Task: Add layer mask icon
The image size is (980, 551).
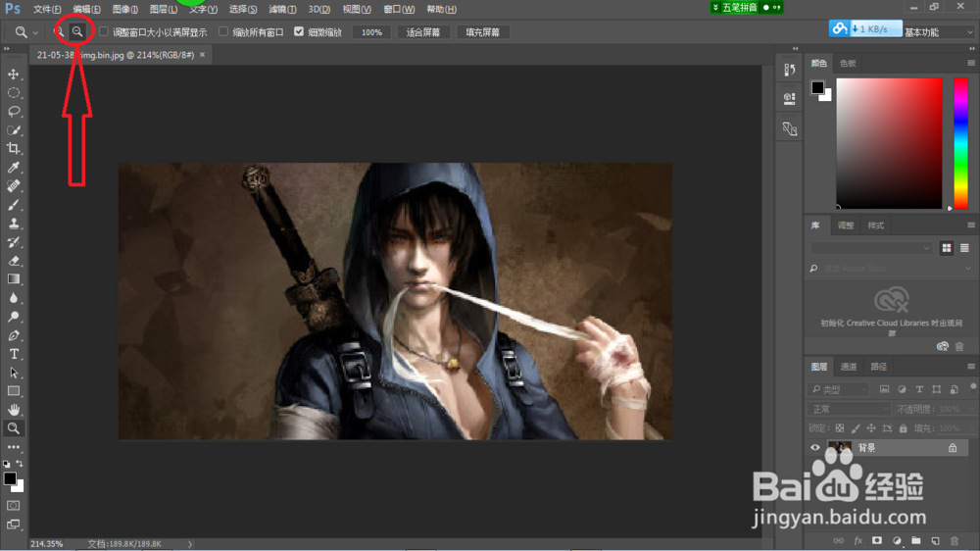Action: (x=877, y=541)
